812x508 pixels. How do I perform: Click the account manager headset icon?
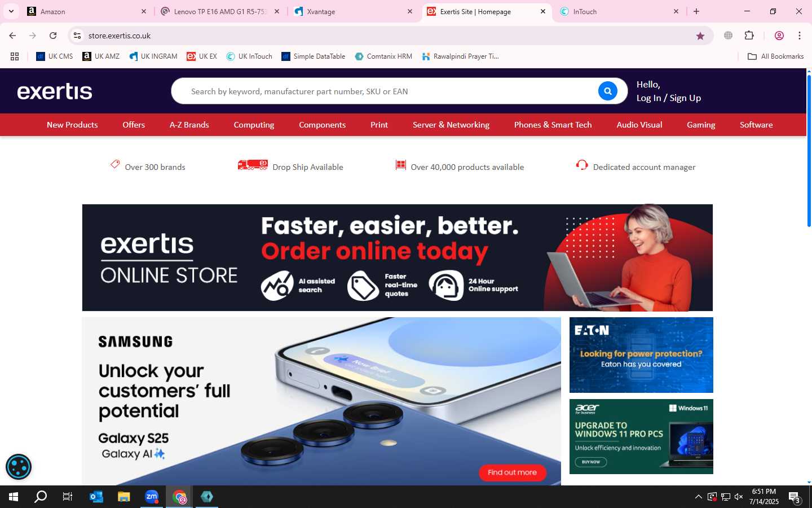pos(582,165)
